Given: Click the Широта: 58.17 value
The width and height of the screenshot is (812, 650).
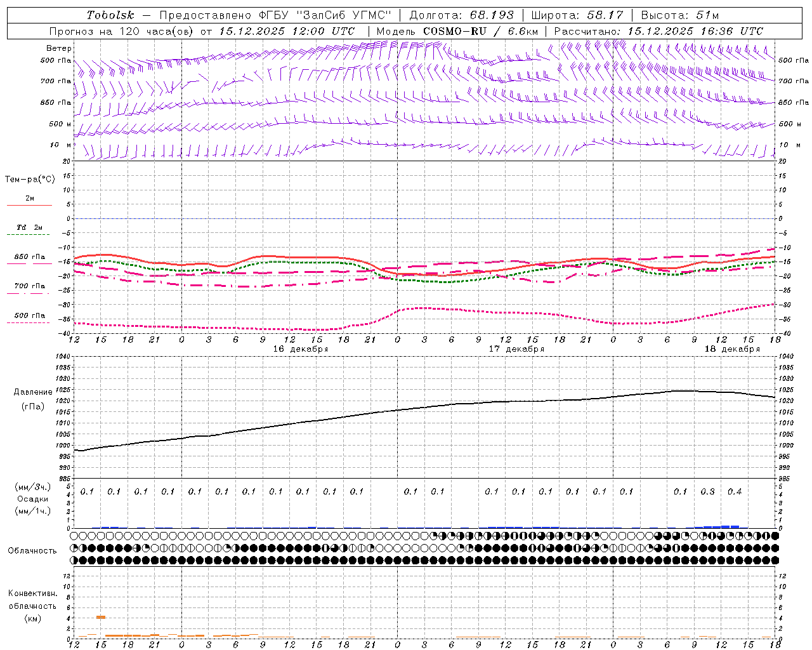Looking at the screenshot, I should click(577, 15).
